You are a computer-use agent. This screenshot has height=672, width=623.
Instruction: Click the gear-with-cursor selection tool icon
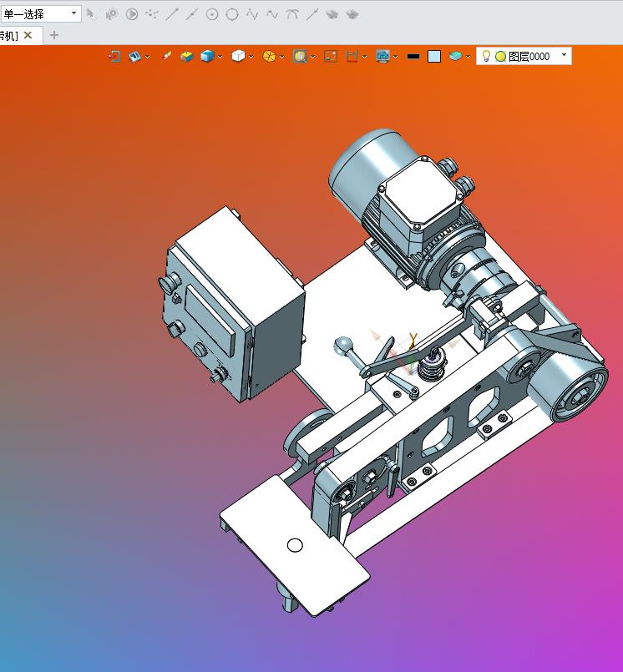111,14
